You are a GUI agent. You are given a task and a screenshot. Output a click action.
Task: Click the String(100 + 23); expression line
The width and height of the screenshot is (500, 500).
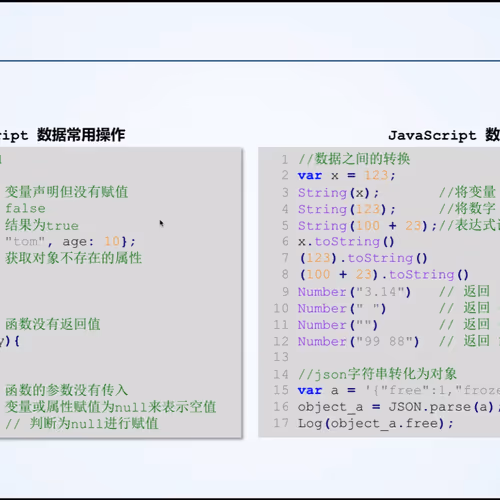point(367,226)
